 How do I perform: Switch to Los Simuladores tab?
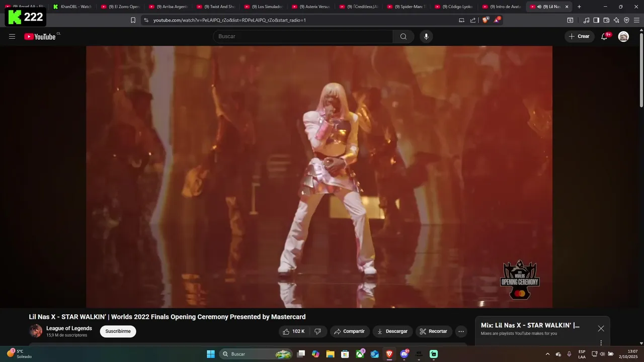point(263,7)
